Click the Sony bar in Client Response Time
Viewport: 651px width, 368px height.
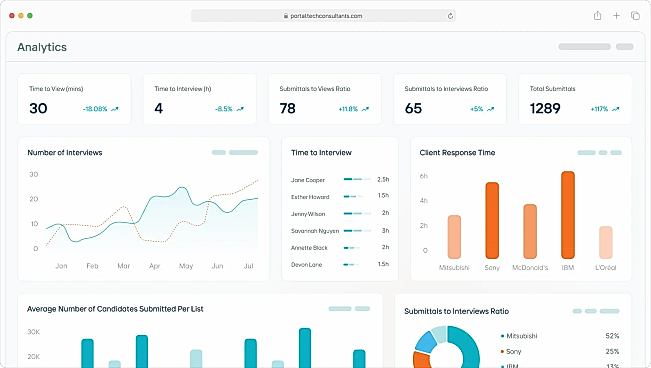click(492, 220)
